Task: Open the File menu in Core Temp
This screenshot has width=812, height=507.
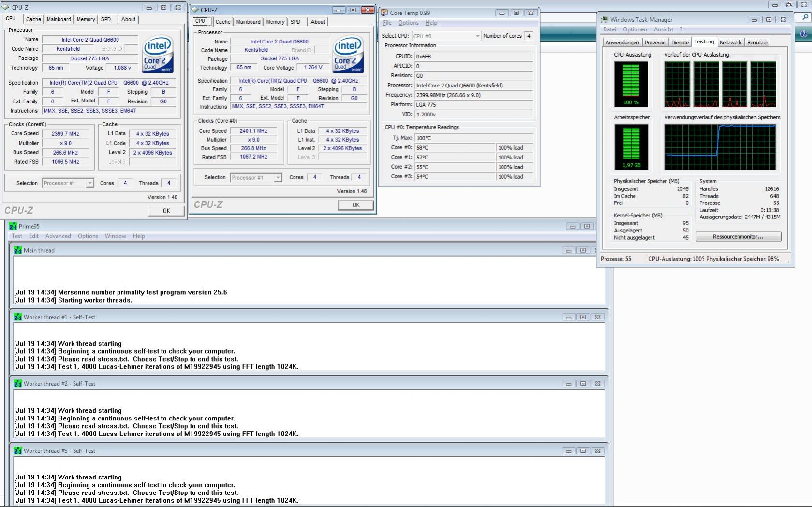Action: 387,23
